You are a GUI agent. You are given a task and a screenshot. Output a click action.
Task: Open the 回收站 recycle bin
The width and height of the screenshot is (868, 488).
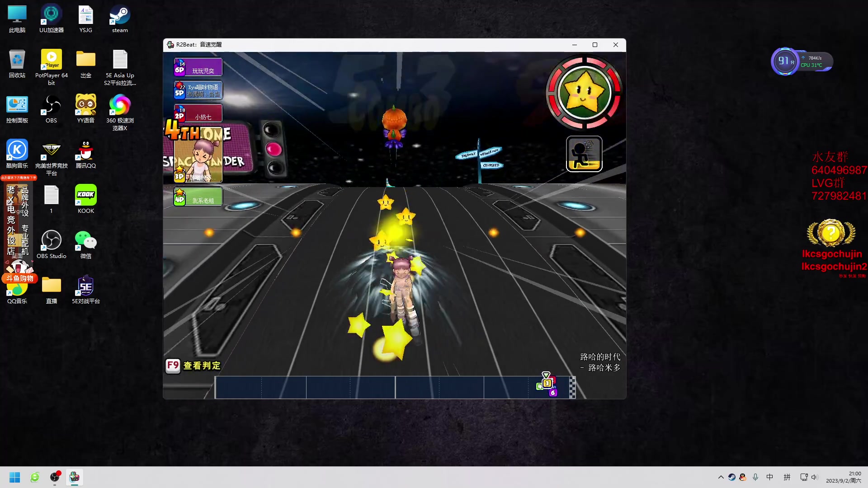[x=17, y=64]
